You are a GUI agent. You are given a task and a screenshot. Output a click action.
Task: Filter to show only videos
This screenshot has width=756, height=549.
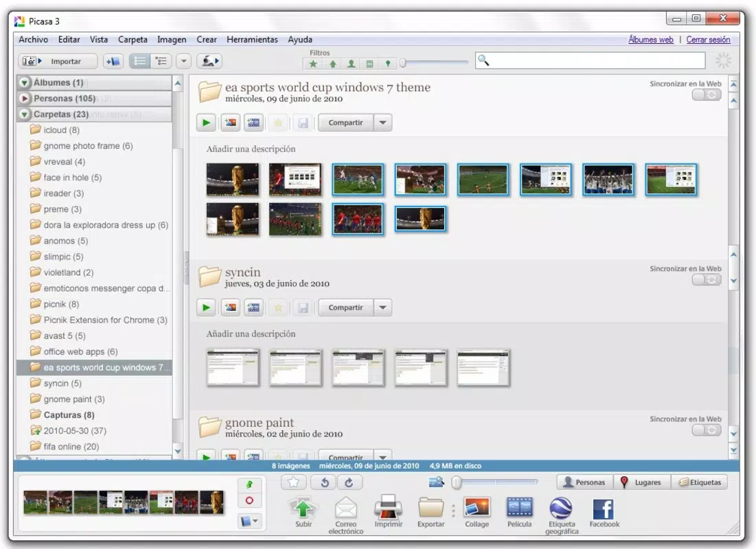[x=370, y=64]
